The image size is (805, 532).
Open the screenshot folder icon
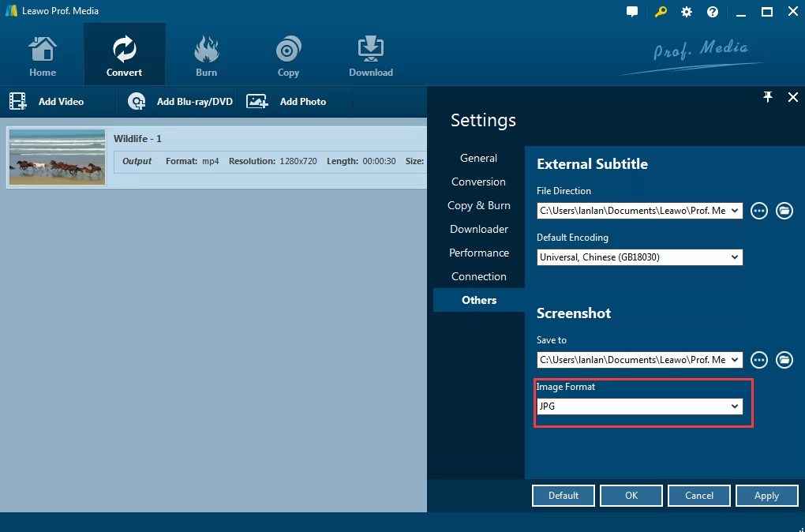click(x=784, y=360)
